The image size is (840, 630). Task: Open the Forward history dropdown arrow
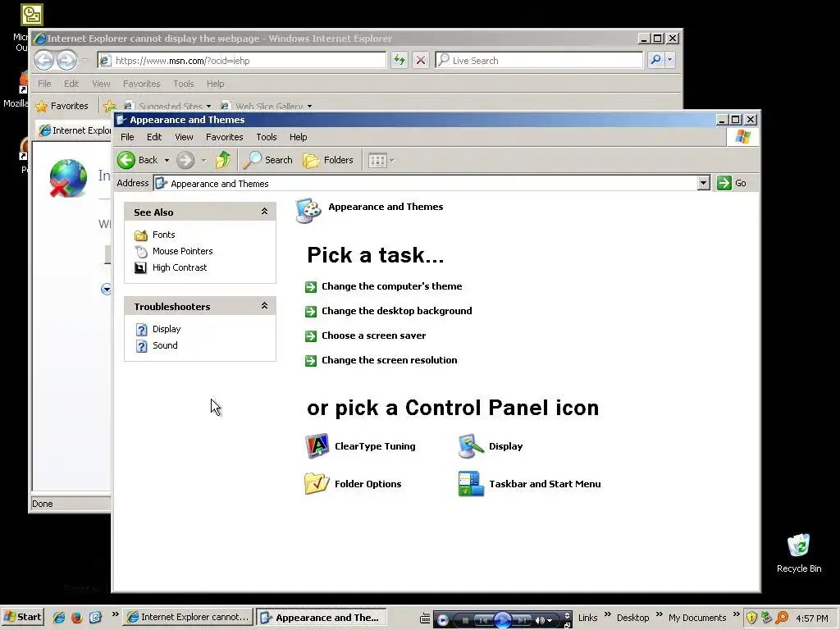(x=203, y=160)
